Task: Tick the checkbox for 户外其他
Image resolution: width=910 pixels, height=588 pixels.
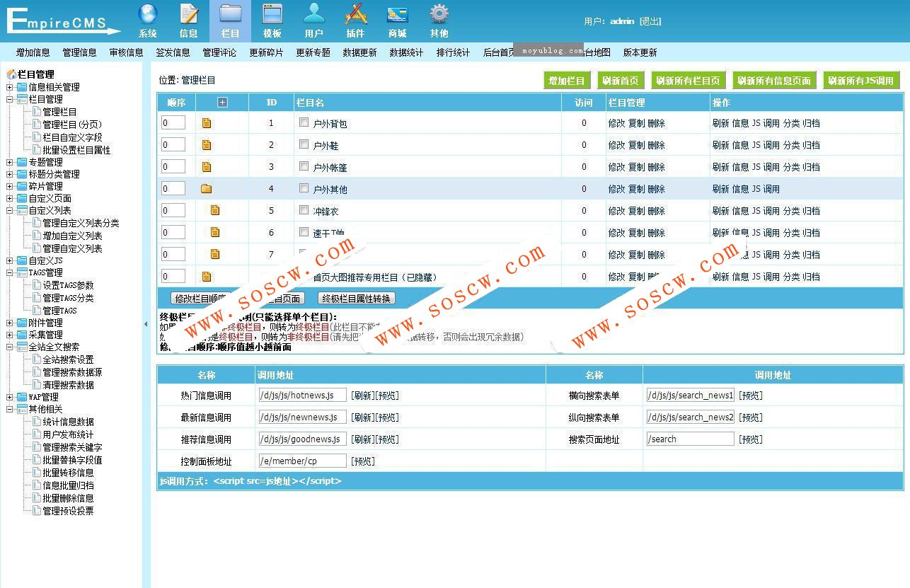Action: (x=304, y=188)
